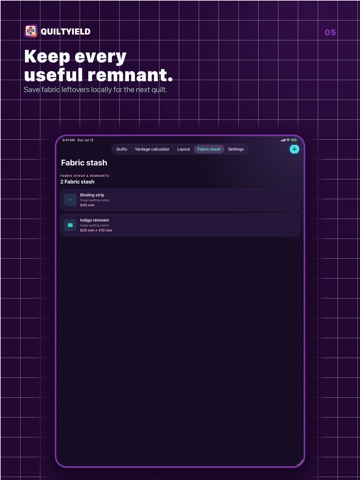Click the 'Save fabric leftovers locally' subtitle
360x480 pixels.
pos(95,90)
